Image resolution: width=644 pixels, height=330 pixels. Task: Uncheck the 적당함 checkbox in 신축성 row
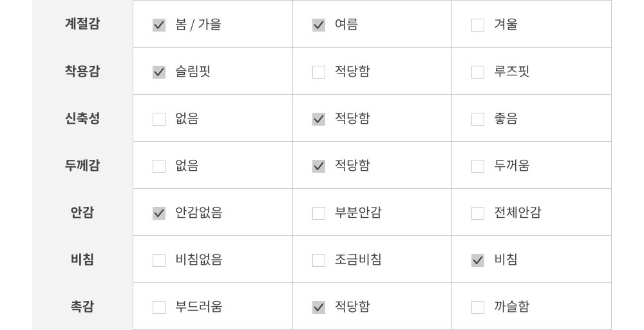(x=319, y=119)
